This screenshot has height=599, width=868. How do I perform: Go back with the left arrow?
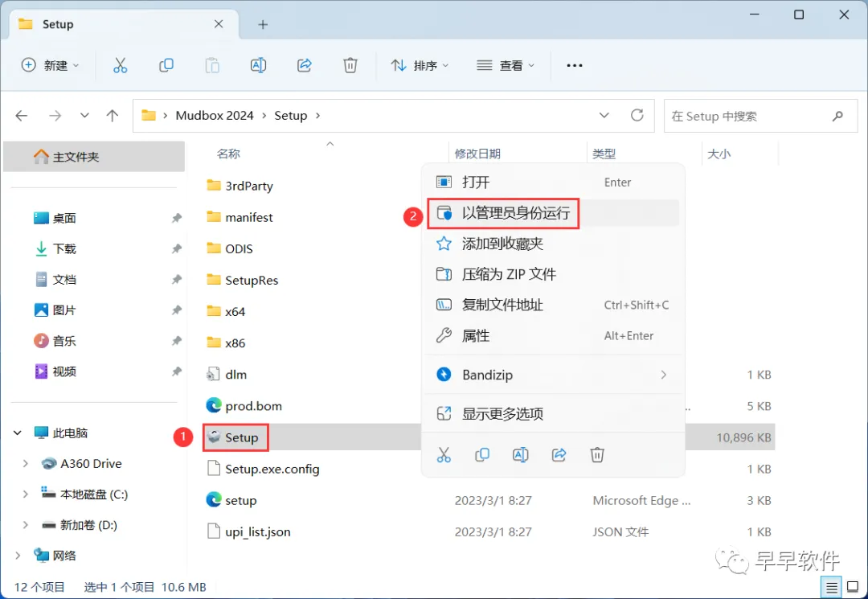point(22,116)
